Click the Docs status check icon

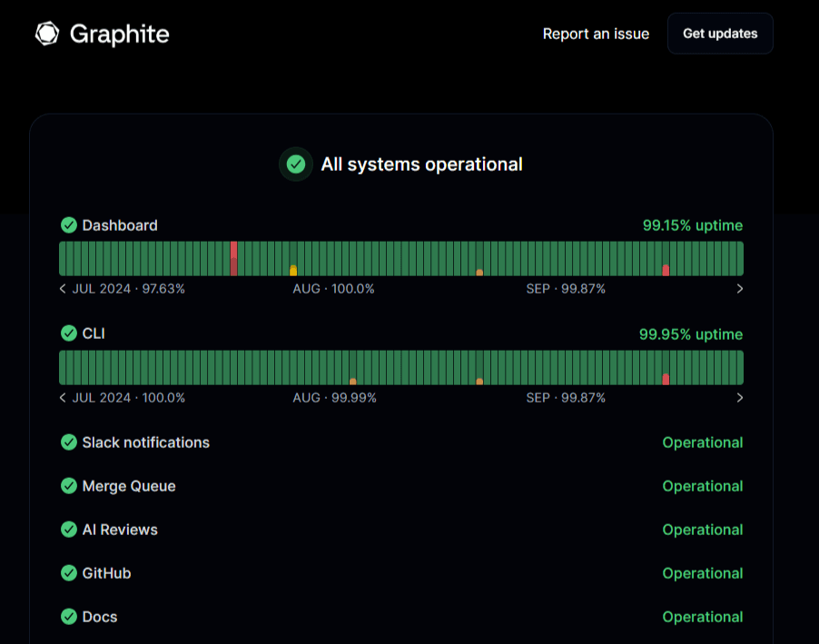tap(69, 617)
